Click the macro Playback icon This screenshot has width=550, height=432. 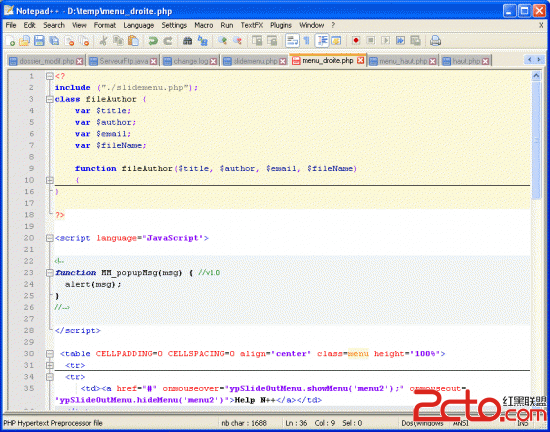(385, 41)
